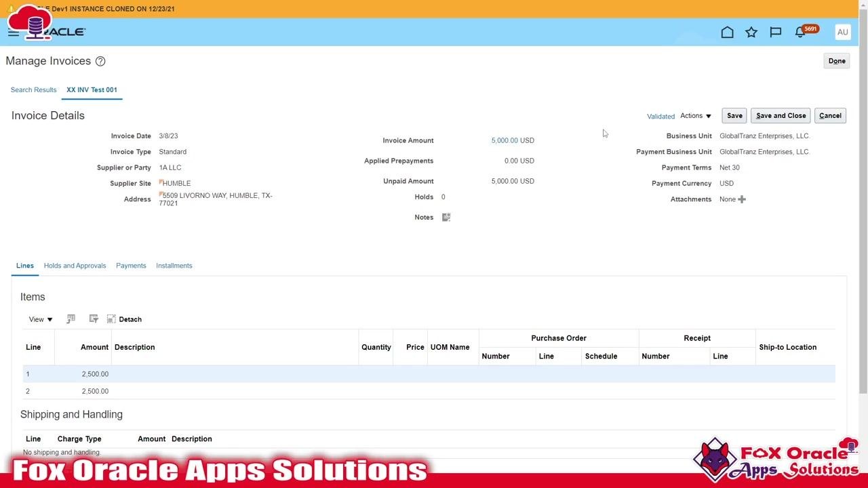This screenshot has width=868, height=488.
Task: Click the HUMBLE supplier site value
Action: tap(176, 183)
